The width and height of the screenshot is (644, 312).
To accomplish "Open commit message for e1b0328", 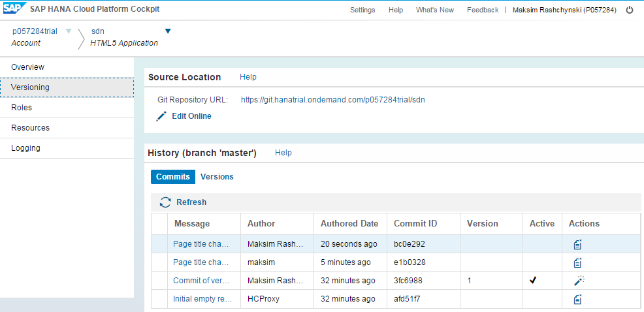I will [201, 262].
